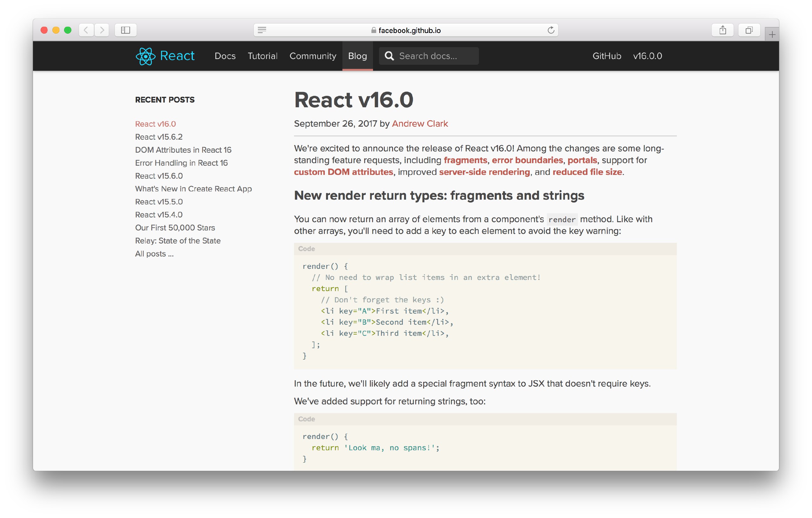
Task: Click heading New render return types
Action: 439,196
